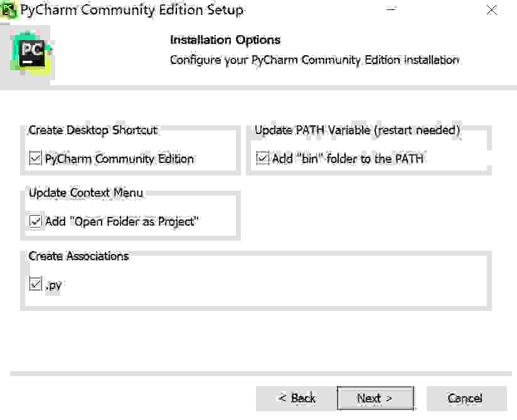Toggle PyCharm Community Edition desktop shortcut checkbox
The width and height of the screenshot is (517, 420).
35,158
